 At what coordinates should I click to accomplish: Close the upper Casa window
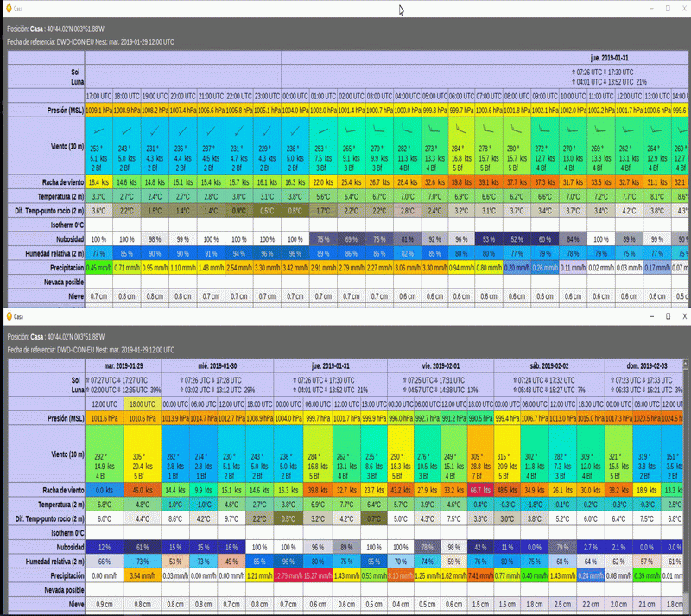[x=685, y=9]
